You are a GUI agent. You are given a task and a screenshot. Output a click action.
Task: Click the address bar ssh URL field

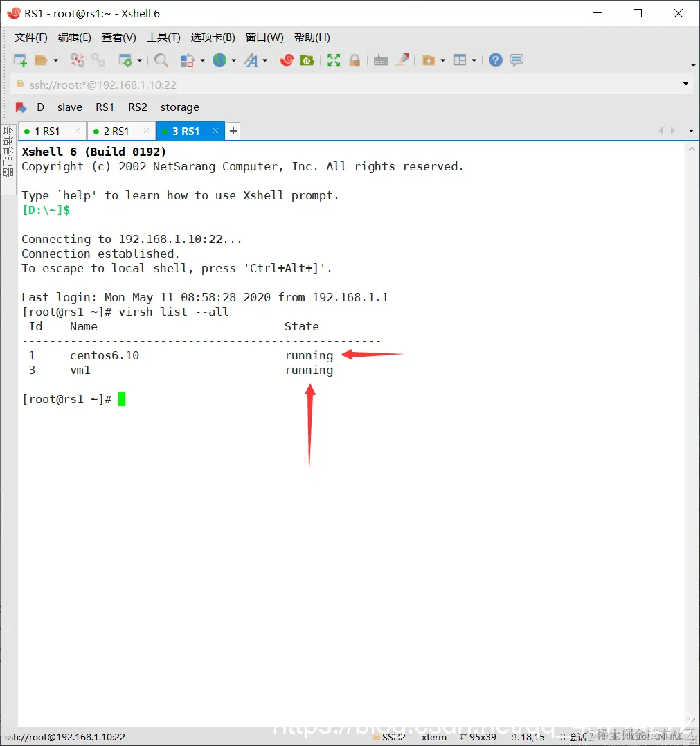(347, 85)
